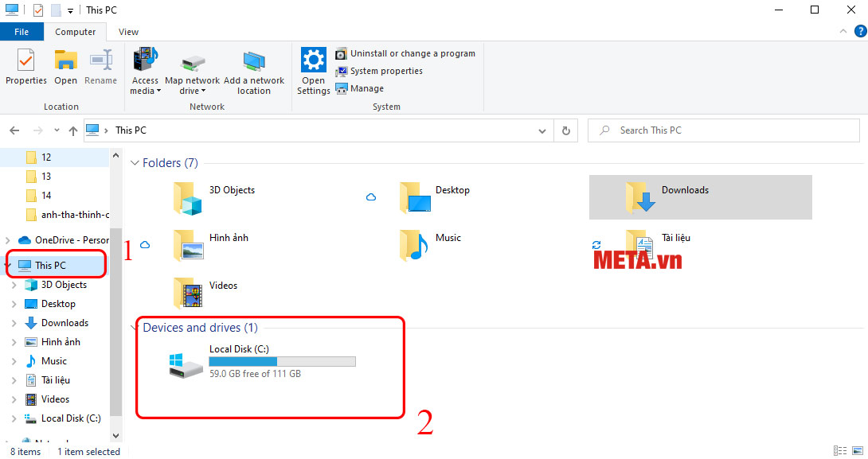The image size is (868, 459).
Task: Click the navigation pane vertical scrollbar
Action: 116,318
